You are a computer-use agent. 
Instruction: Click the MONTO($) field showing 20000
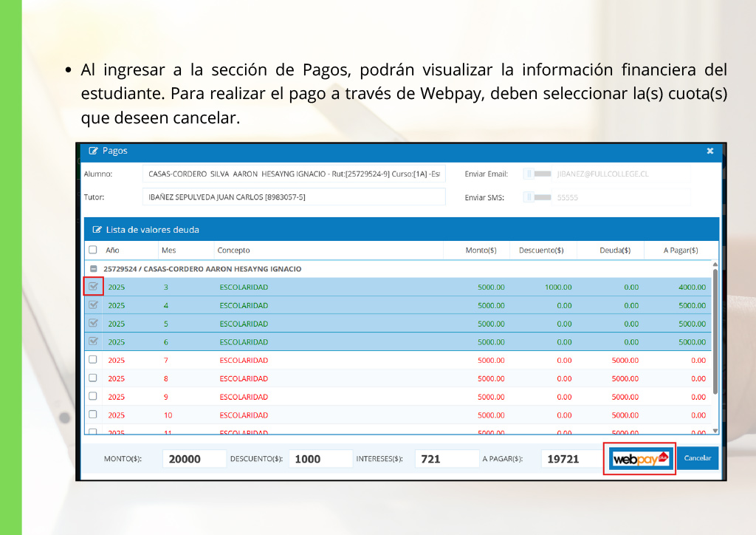pos(194,459)
